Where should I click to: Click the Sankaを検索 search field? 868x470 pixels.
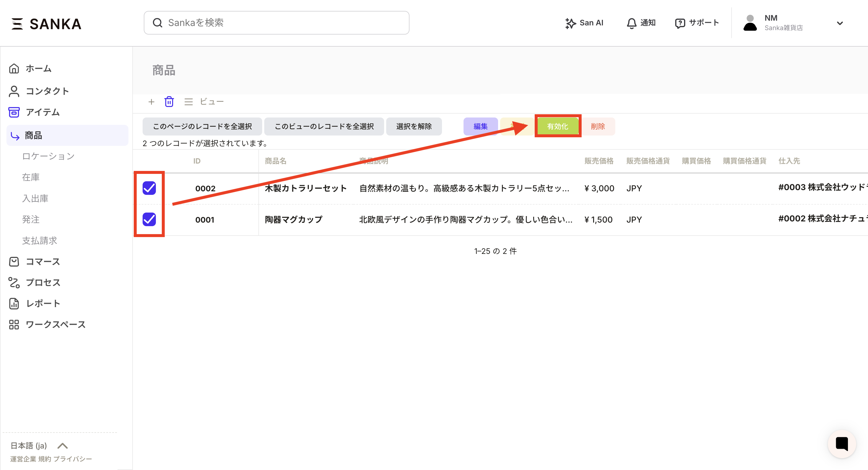(276, 22)
